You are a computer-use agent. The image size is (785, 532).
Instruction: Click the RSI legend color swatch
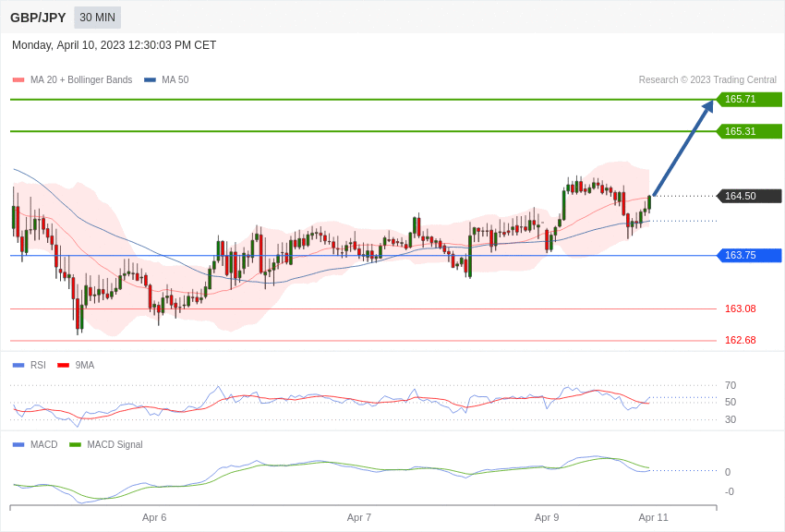18,366
